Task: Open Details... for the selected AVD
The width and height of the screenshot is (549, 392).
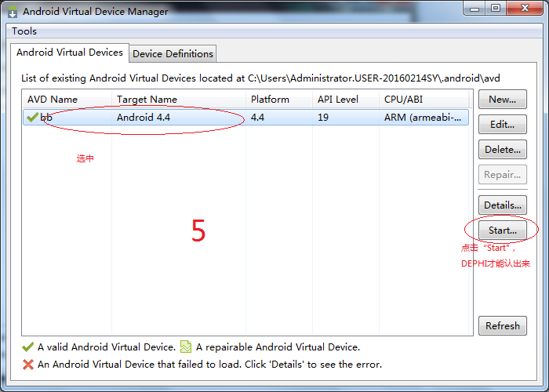Action: point(502,205)
